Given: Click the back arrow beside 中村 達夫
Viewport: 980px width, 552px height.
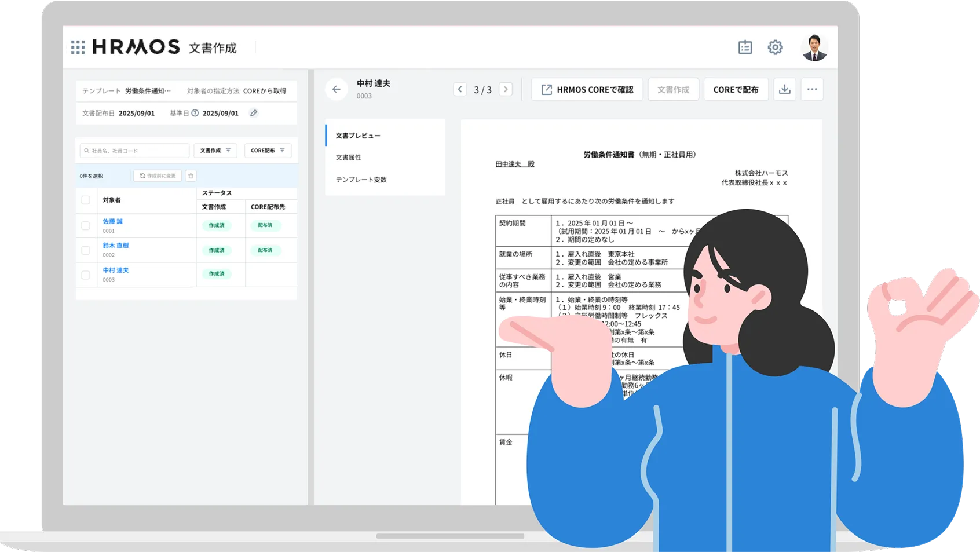Looking at the screenshot, I should pos(337,89).
